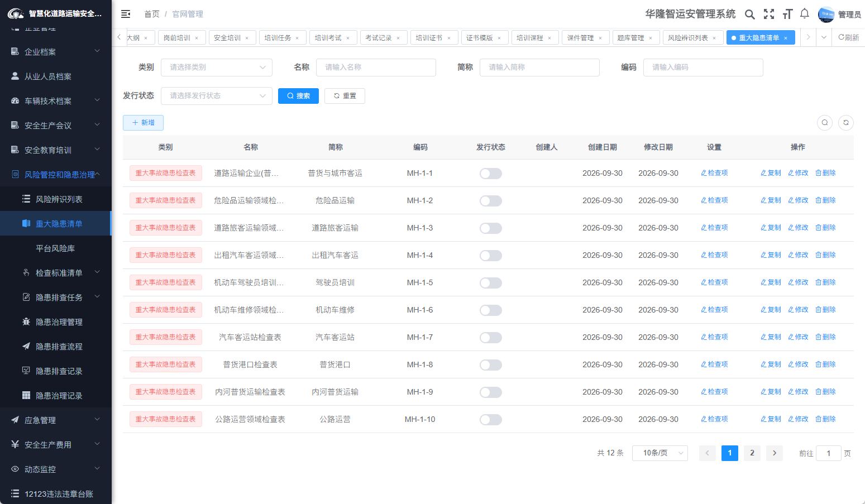The width and height of the screenshot is (865, 504).
Task: Click the 重置 button
Action: (345, 96)
